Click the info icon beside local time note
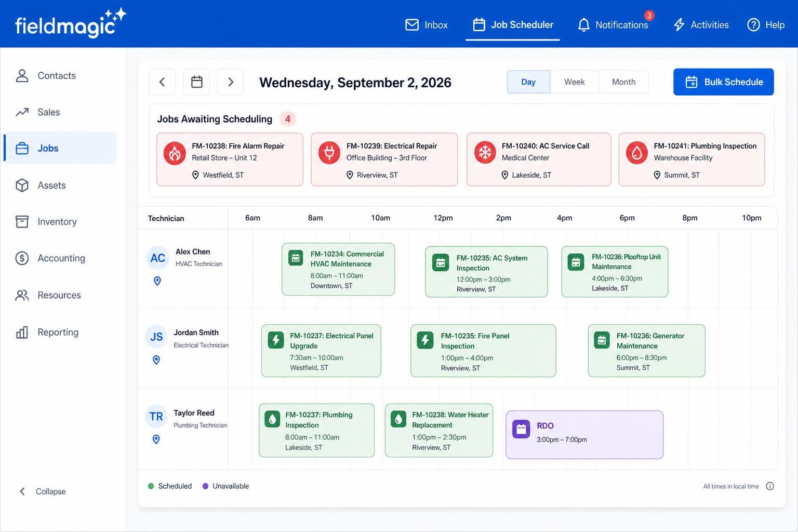 click(x=770, y=486)
